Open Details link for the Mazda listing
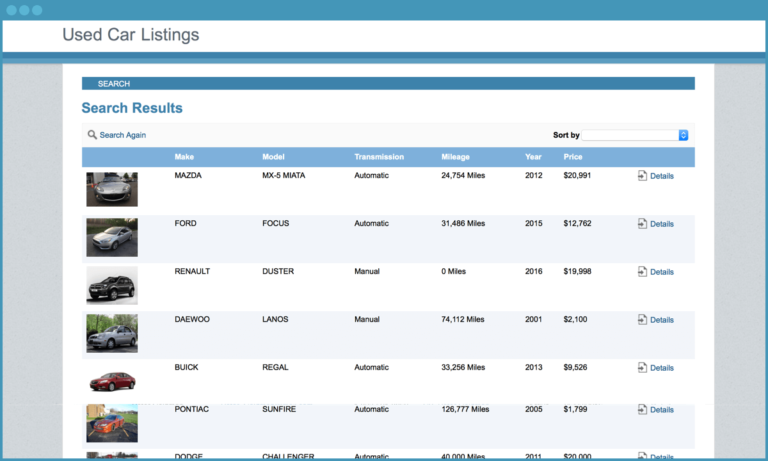The height and width of the screenshot is (461, 768). pos(661,176)
